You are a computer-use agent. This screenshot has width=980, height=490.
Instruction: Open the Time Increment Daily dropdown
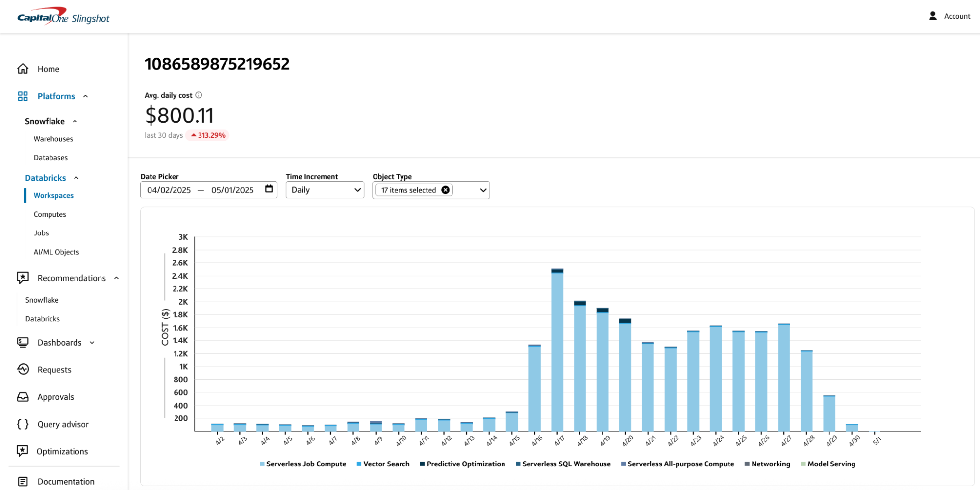point(325,190)
